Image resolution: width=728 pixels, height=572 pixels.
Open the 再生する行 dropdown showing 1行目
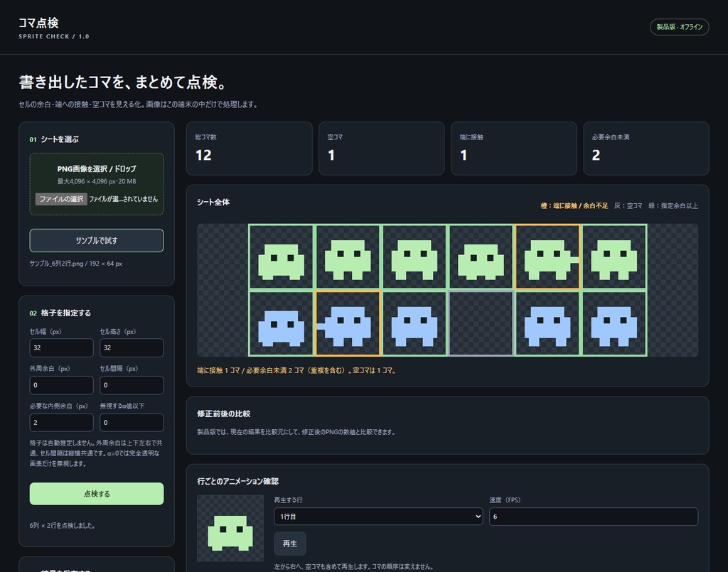point(378,517)
